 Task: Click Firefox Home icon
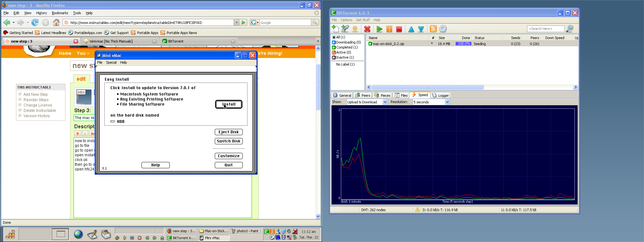click(x=56, y=22)
